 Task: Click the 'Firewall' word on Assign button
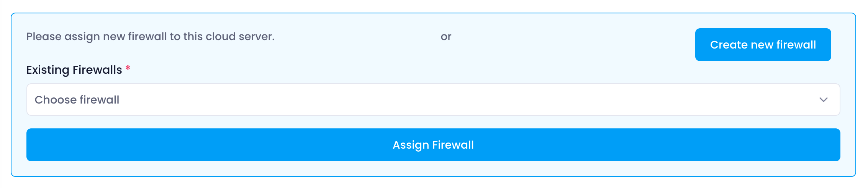pos(453,145)
